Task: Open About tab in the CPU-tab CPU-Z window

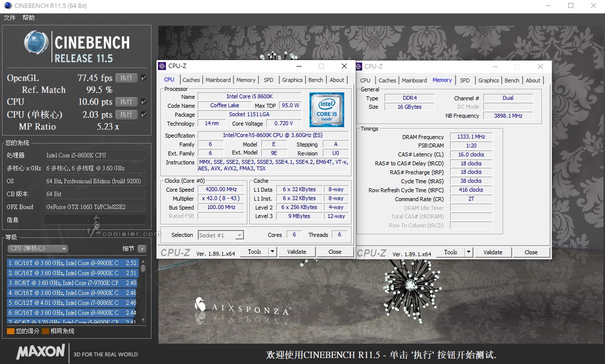Action: 337,80
